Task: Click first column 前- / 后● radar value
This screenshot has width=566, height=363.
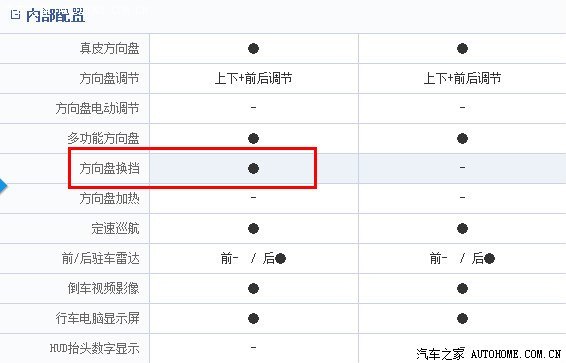Action: tap(253, 258)
